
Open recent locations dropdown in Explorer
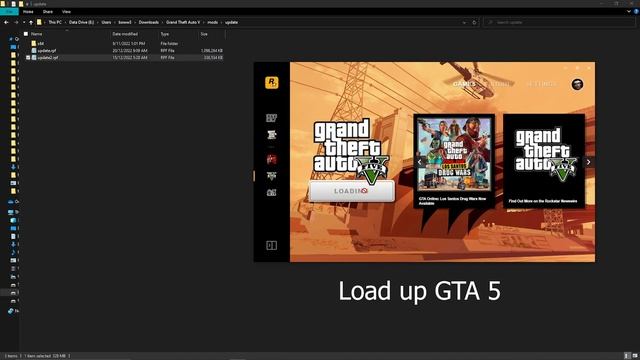24,22
